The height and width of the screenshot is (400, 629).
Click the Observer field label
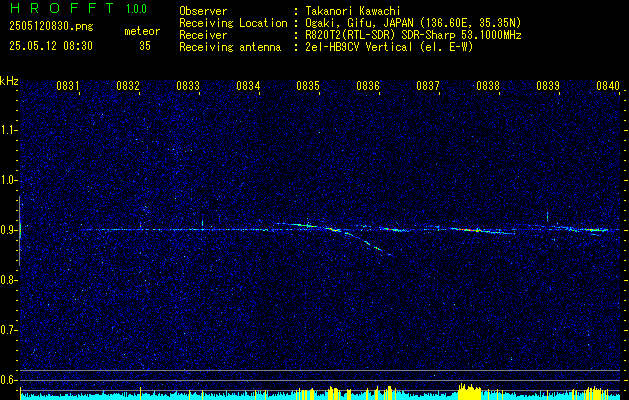[x=203, y=11]
